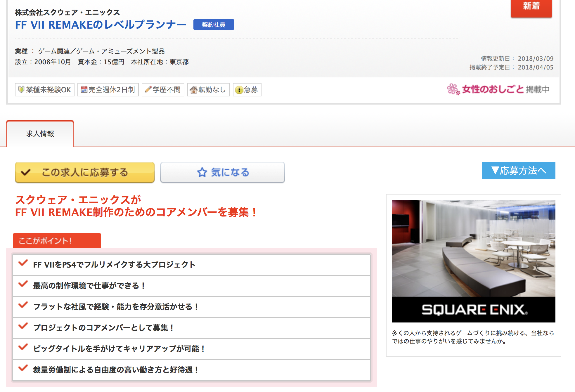575x392 pixels.
Task: Click the caption 多くの人から支持されるゲームづくり
Action: click(x=473, y=337)
